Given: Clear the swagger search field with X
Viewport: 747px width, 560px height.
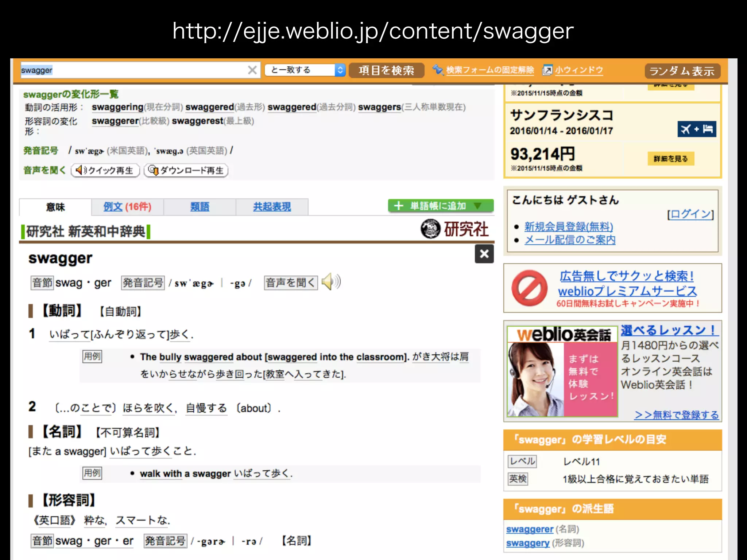Looking at the screenshot, I should [x=252, y=70].
